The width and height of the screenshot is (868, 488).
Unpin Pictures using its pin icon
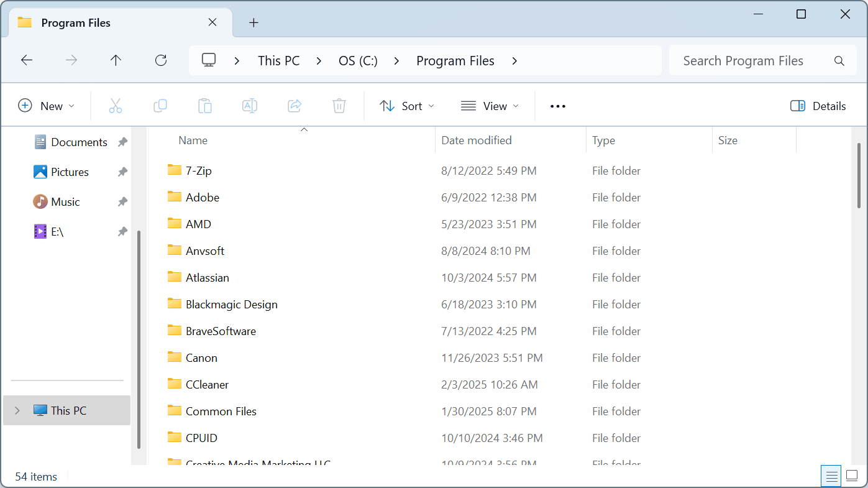[122, 172]
